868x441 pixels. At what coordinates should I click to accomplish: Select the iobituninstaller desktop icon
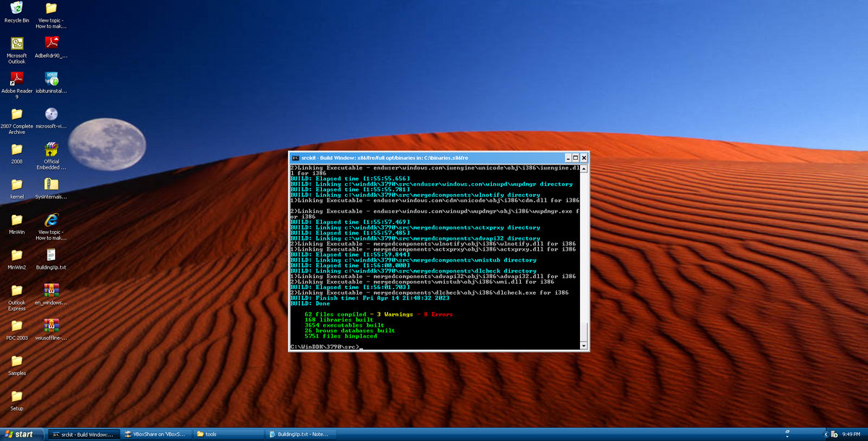(51, 79)
